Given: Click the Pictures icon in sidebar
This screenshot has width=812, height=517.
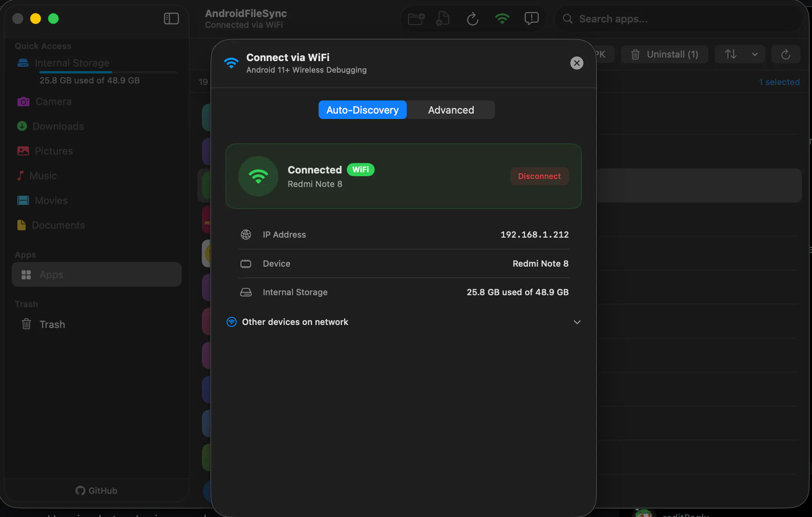Looking at the screenshot, I should coord(23,151).
